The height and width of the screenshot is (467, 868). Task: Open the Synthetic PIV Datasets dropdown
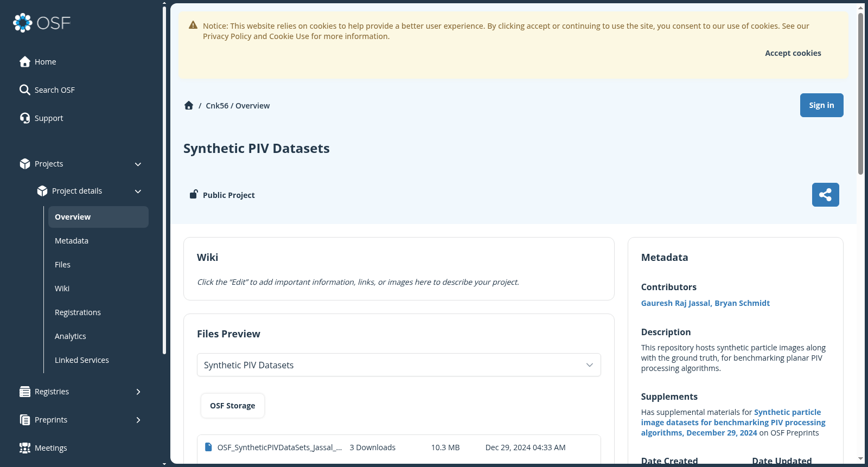(399, 365)
